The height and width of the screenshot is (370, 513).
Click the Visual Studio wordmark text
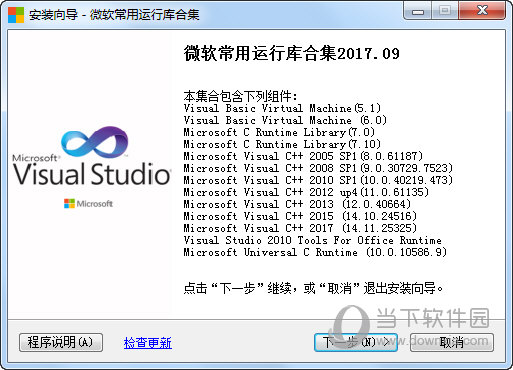[92, 174]
